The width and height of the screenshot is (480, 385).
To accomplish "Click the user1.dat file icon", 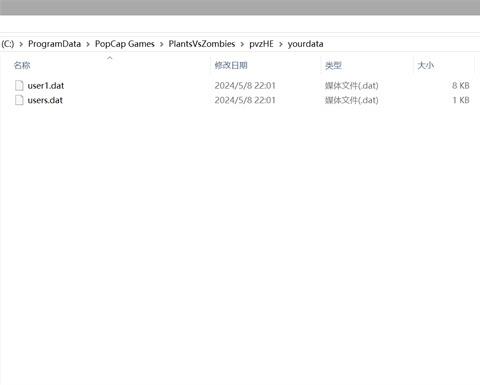I will point(19,86).
